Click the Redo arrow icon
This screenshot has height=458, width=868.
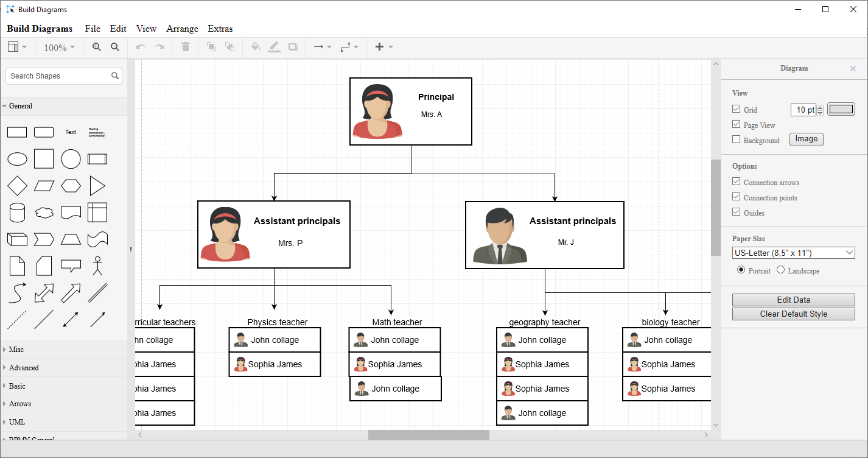159,47
